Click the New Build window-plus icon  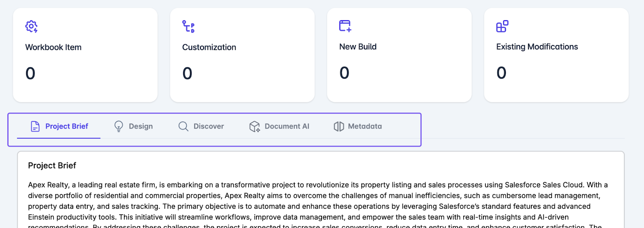(345, 26)
